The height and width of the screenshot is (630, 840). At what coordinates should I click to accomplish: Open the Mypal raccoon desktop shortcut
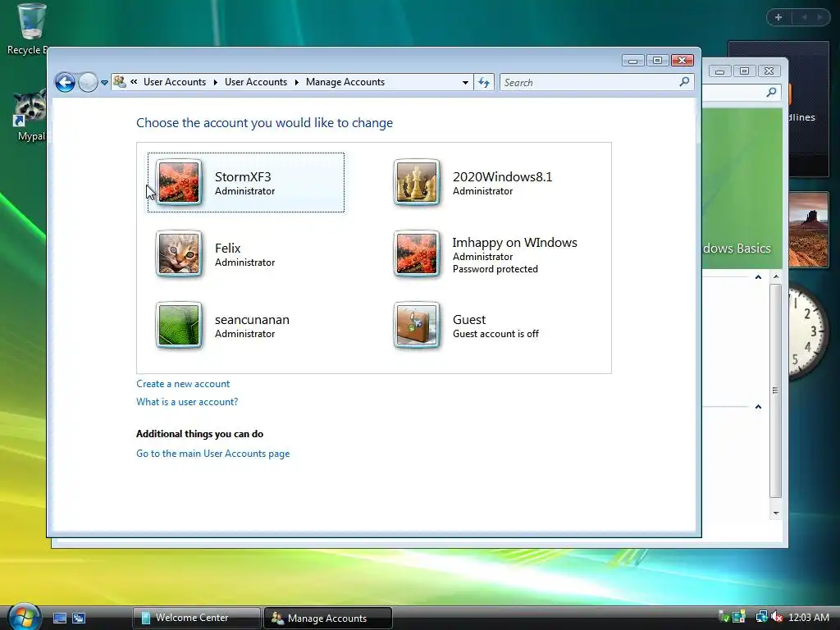point(30,115)
